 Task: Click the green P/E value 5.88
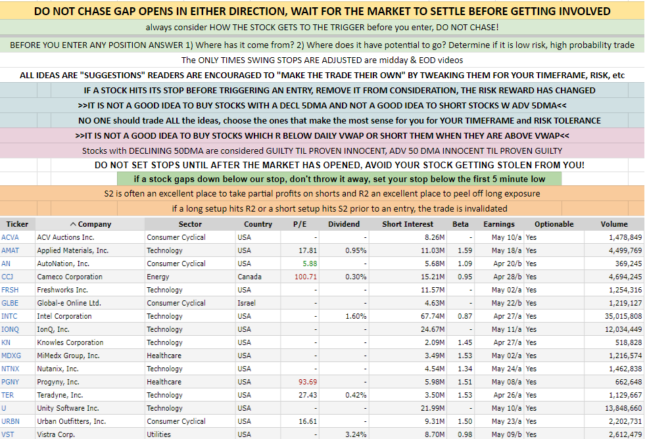tap(310, 264)
